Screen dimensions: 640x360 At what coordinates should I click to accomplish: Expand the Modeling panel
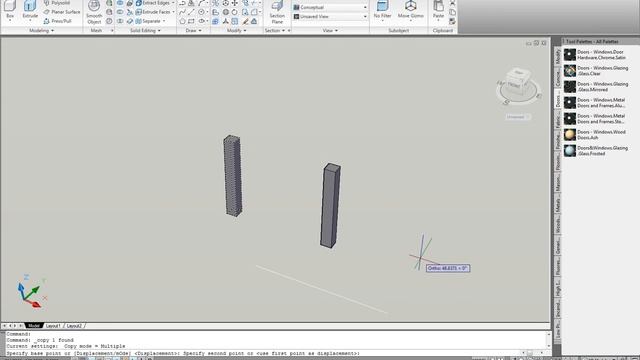coord(41,31)
